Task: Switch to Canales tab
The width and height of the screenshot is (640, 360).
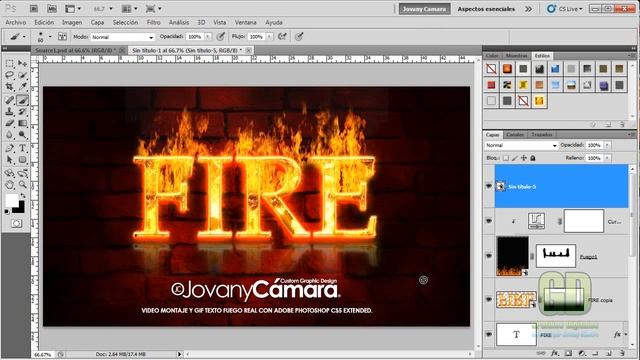Action: coord(515,135)
